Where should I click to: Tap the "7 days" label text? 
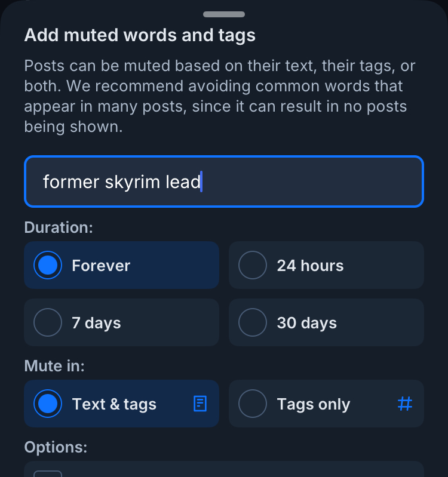click(96, 323)
